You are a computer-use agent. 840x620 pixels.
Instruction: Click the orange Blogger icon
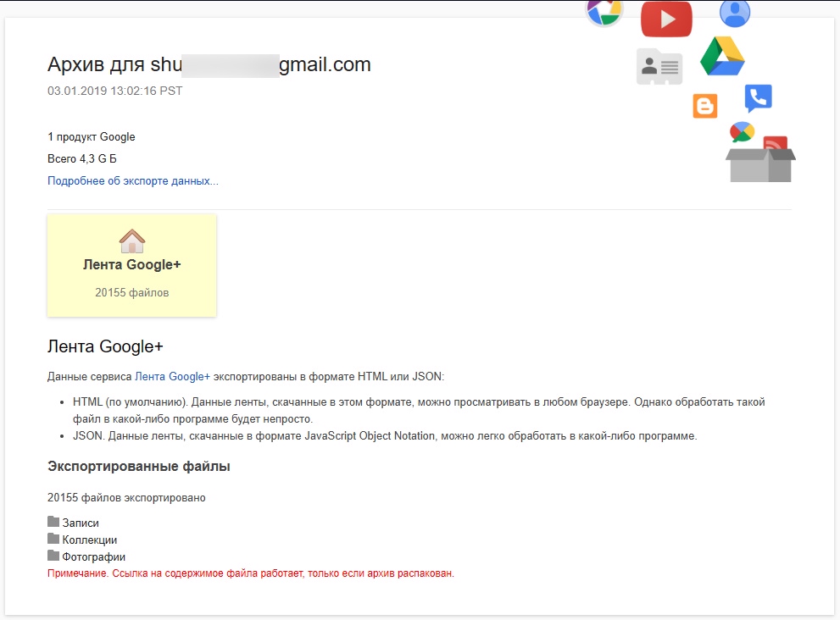click(705, 106)
